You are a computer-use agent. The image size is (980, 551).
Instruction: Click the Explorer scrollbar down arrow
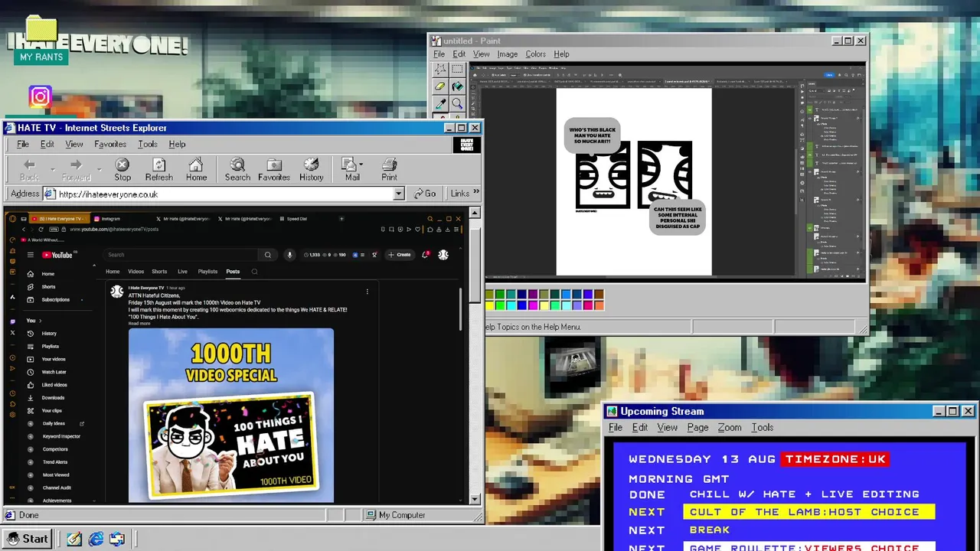click(x=475, y=499)
